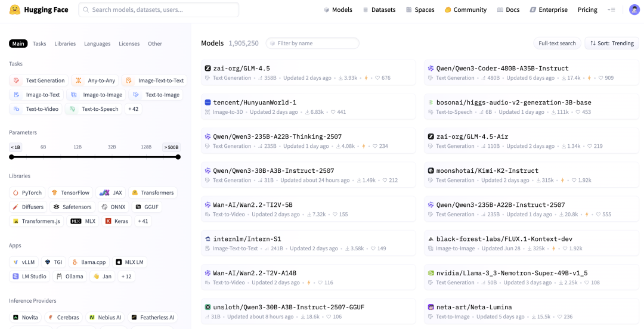Open the moonshotai/Kimi-K2-Instruct model card
The width and height of the screenshot is (644, 329).
pyautogui.click(x=531, y=175)
